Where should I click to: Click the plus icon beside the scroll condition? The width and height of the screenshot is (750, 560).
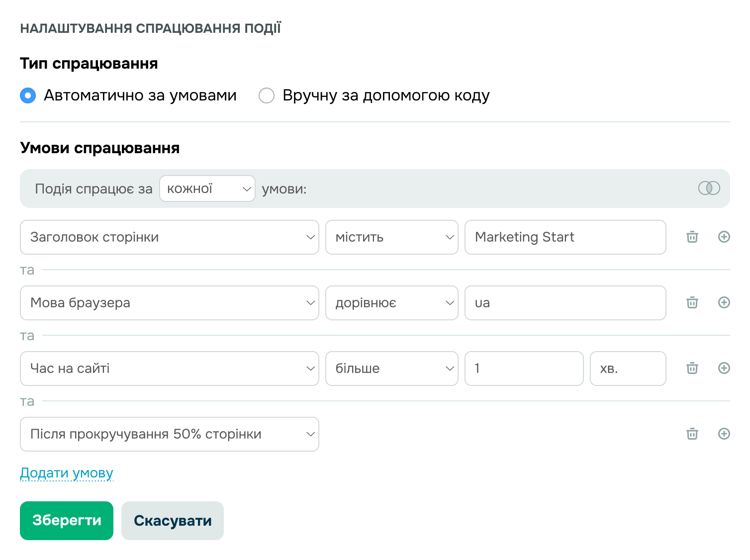coord(724,434)
